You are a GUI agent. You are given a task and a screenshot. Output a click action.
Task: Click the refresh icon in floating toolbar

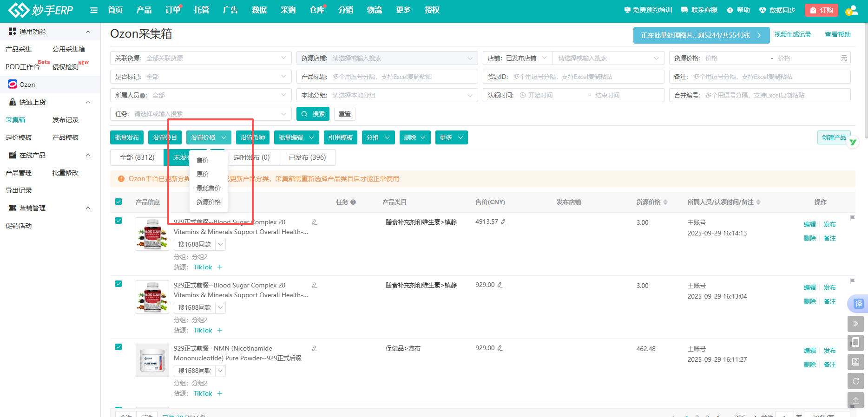(x=855, y=381)
